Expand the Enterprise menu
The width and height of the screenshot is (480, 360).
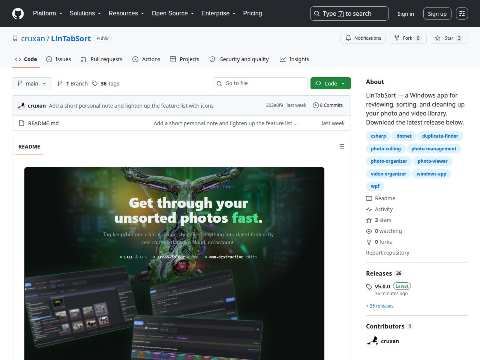[x=218, y=13]
